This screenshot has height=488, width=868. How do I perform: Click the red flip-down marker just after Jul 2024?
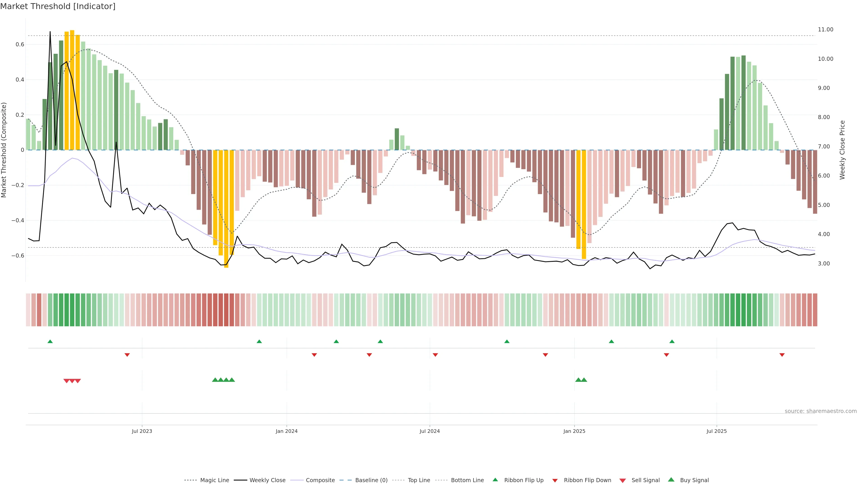tap(435, 355)
